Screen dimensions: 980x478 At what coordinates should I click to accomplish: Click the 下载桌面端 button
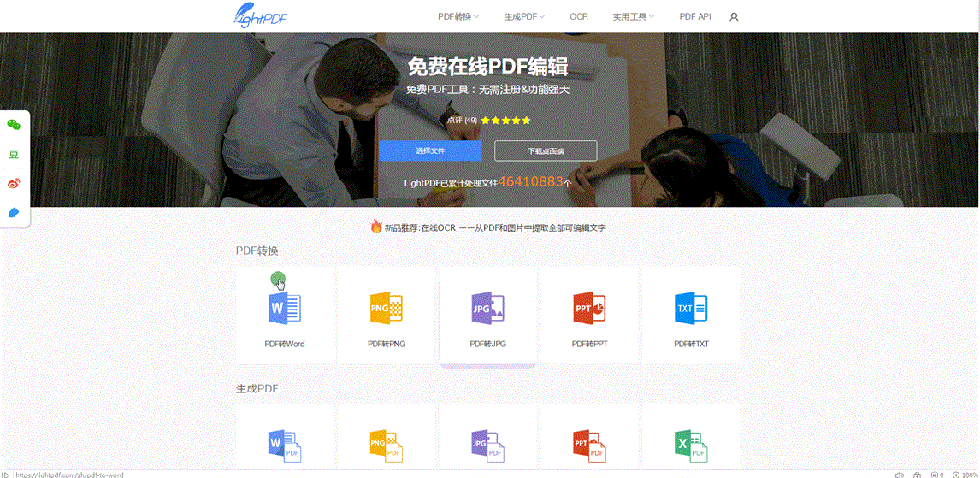point(546,150)
